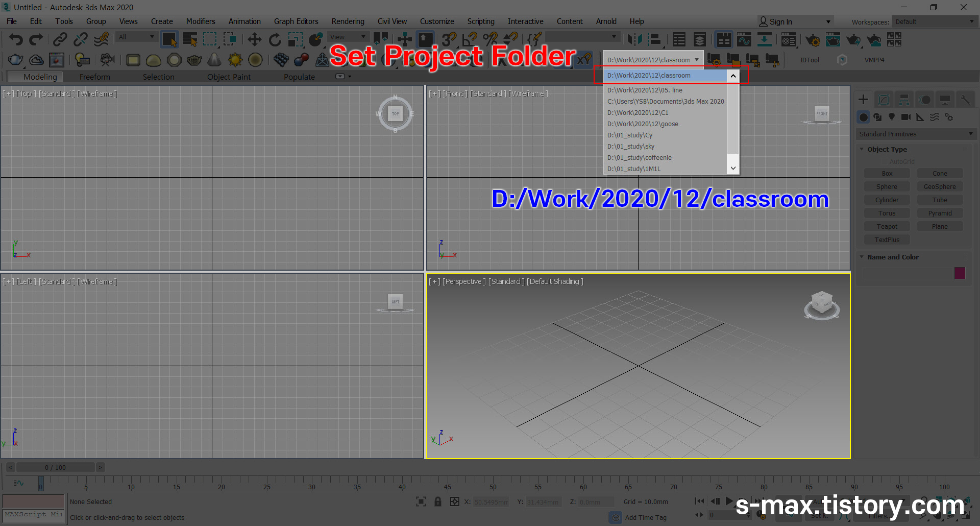
Task: Toggle the 3D Snaps button
Action: 449,39
